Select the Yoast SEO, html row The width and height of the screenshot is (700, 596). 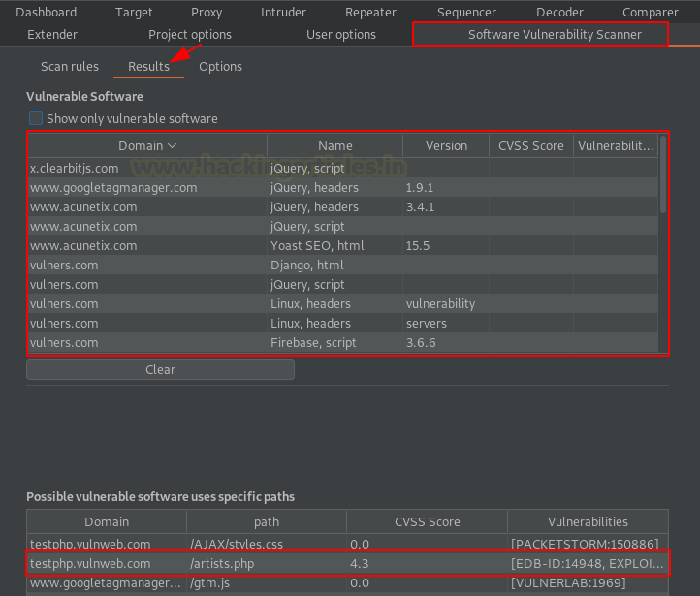pos(343,246)
